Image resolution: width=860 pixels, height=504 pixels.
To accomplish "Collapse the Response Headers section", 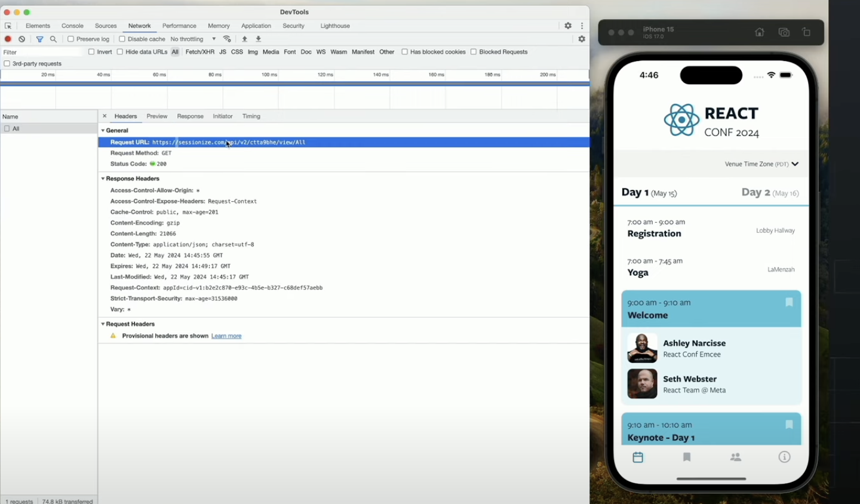I will [x=102, y=178].
